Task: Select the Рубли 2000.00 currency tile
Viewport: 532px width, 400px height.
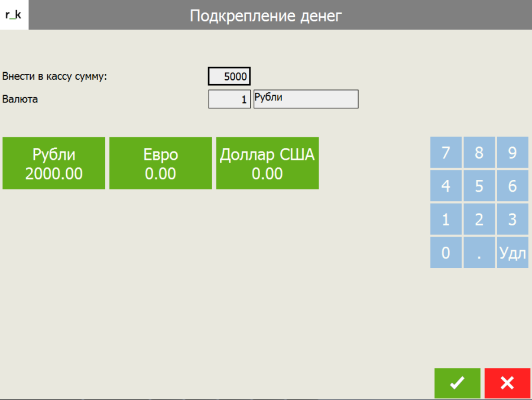Action: pyautogui.click(x=54, y=163)
